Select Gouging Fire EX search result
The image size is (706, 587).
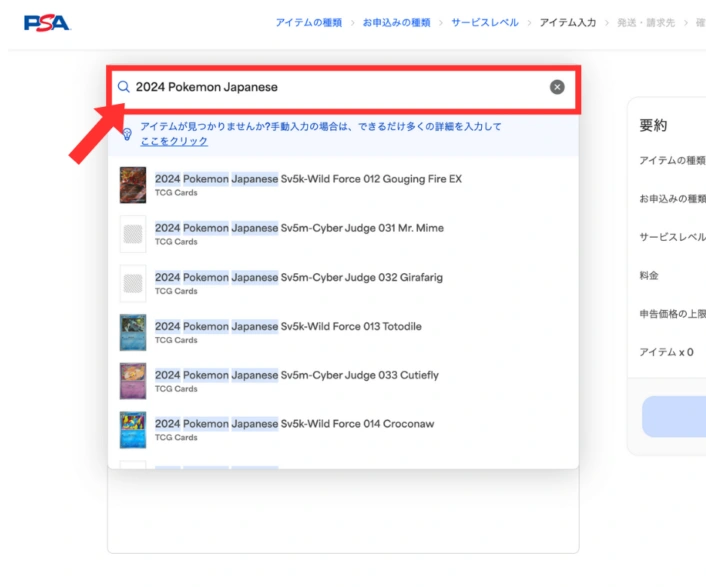coord(343,185)
